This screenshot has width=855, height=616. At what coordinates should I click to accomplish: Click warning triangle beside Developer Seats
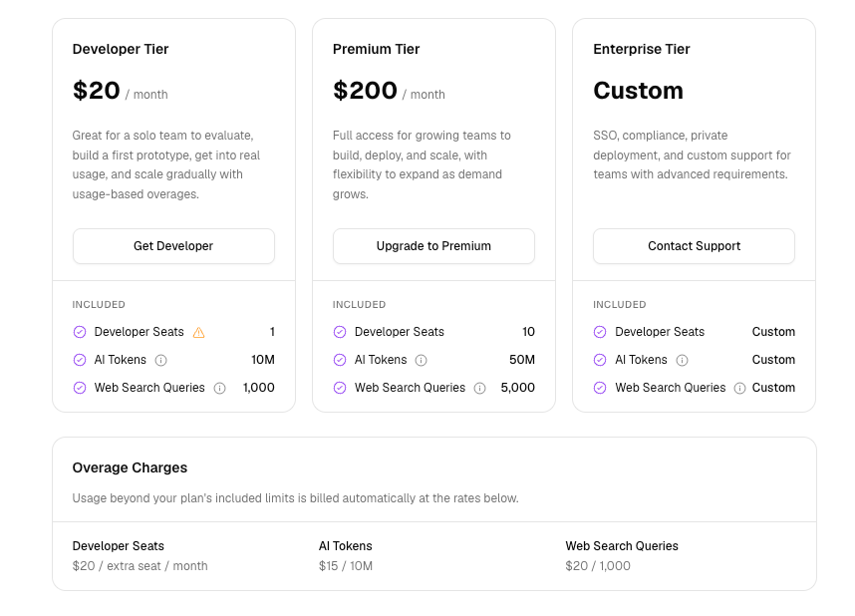199,332
